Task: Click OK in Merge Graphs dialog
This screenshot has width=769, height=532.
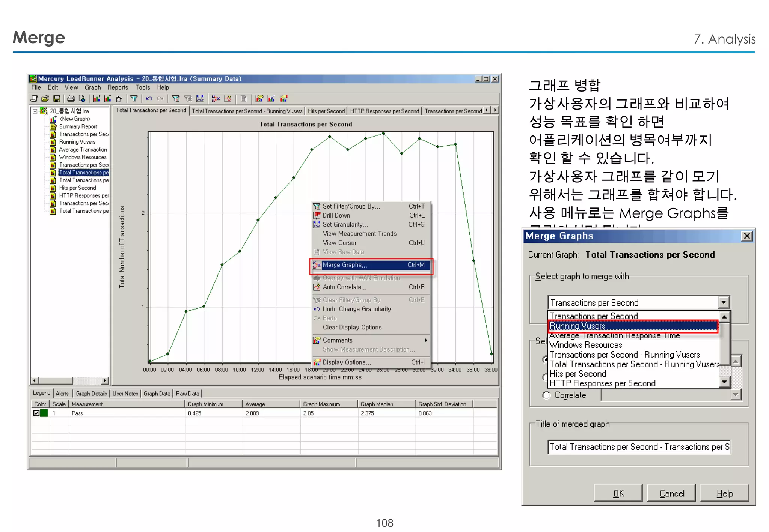Action: pos(618,493)
